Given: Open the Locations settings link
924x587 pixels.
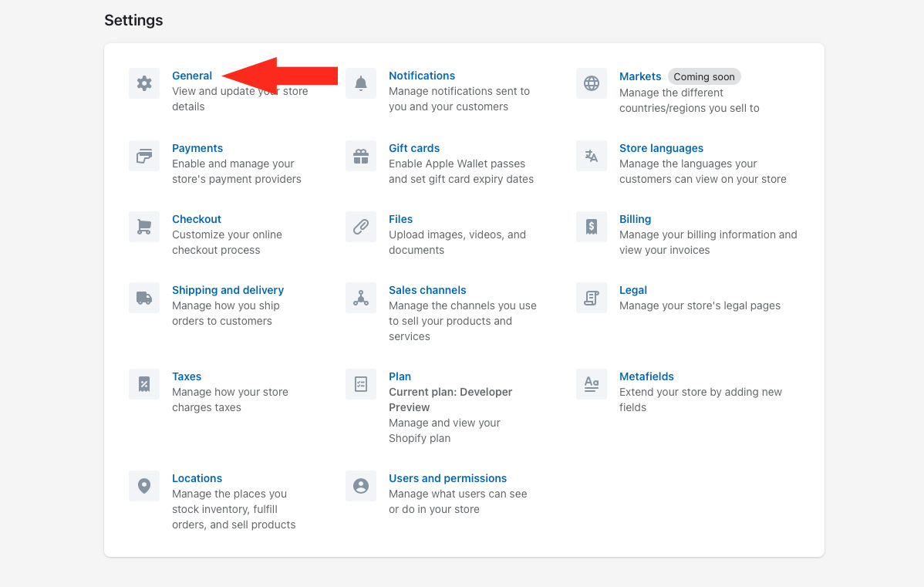Looking at the screenshot, I should [x=197, y=478].
